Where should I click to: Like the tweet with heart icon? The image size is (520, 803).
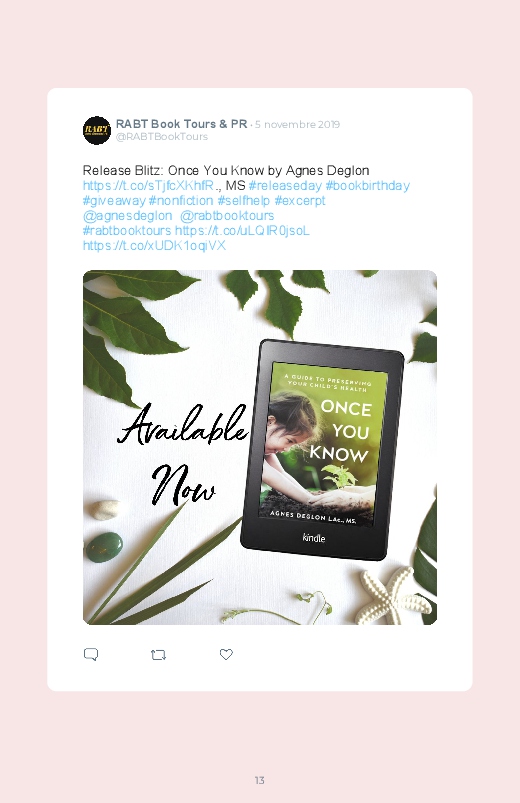coord(226,654)
